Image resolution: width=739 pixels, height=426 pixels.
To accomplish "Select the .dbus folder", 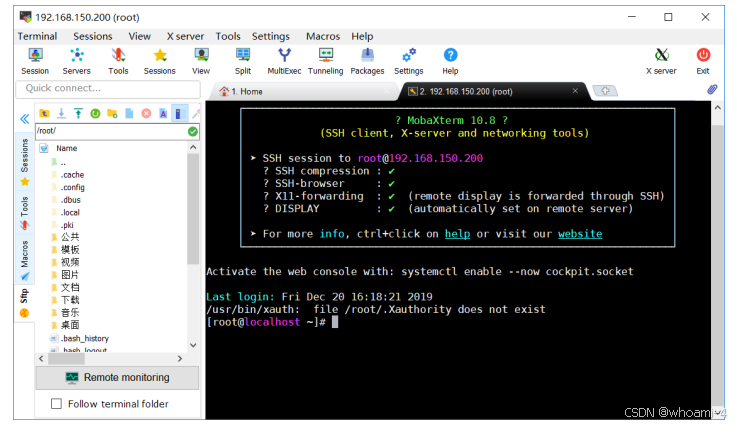I will tap(71, 200).
